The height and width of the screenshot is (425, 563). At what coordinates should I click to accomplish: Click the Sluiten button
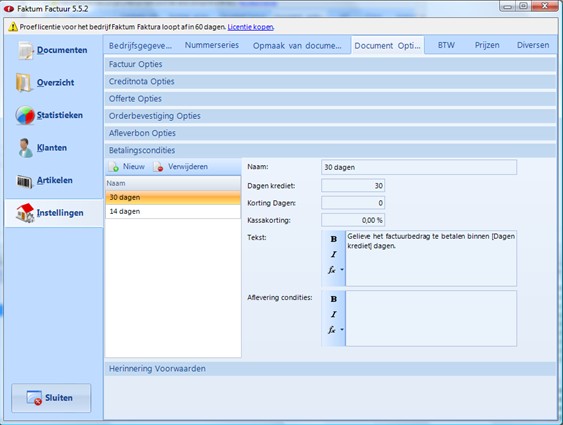pyautogui.click(x=51, y=398)
